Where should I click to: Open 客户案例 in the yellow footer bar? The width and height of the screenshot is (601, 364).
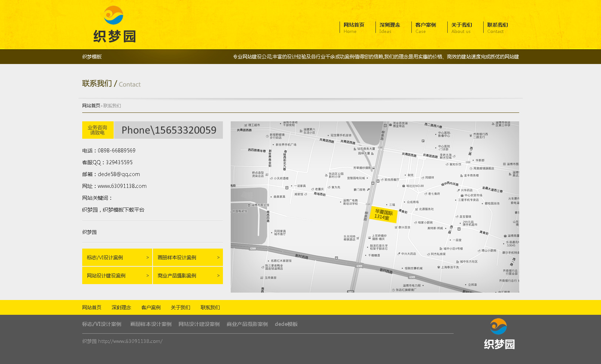pos(151,307)
